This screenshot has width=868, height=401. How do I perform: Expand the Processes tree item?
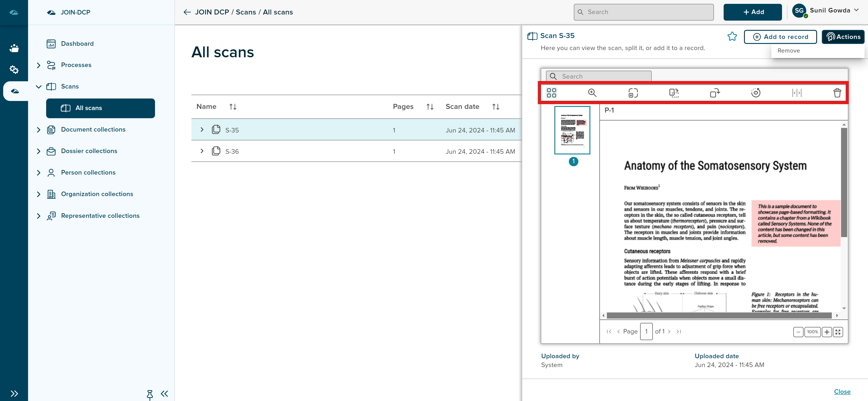pyautogui.click(x=38, y=65)
